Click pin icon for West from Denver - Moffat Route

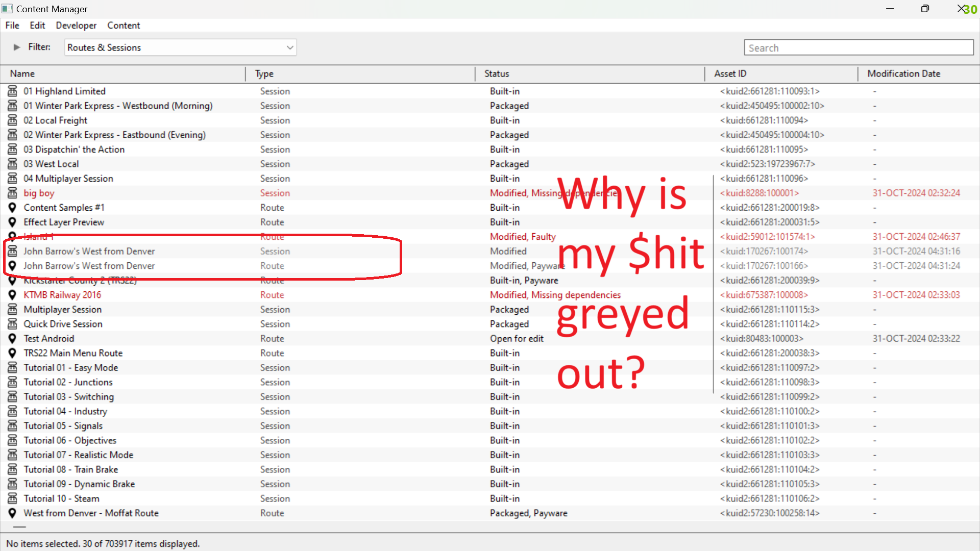point(12,513)
